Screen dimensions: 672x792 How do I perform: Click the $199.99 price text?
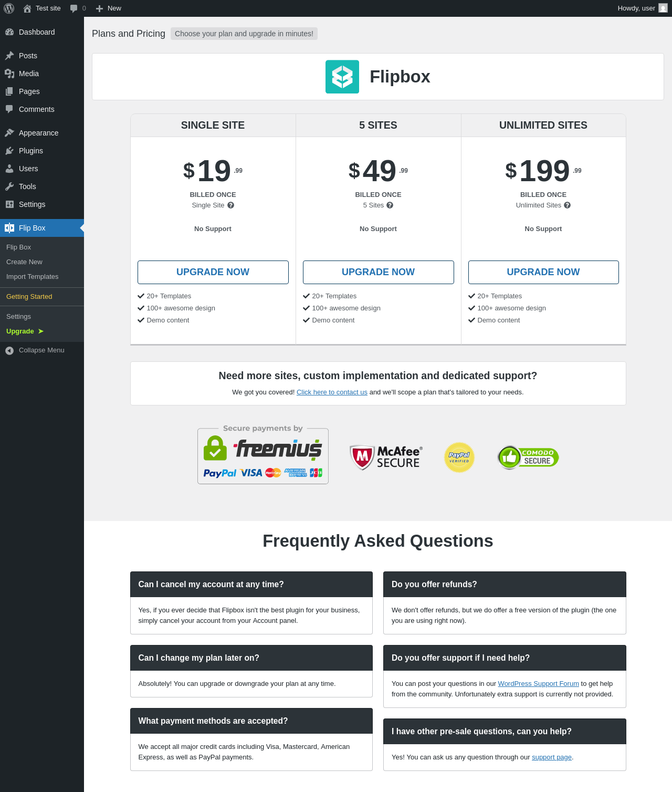click(x=543, y=171)
